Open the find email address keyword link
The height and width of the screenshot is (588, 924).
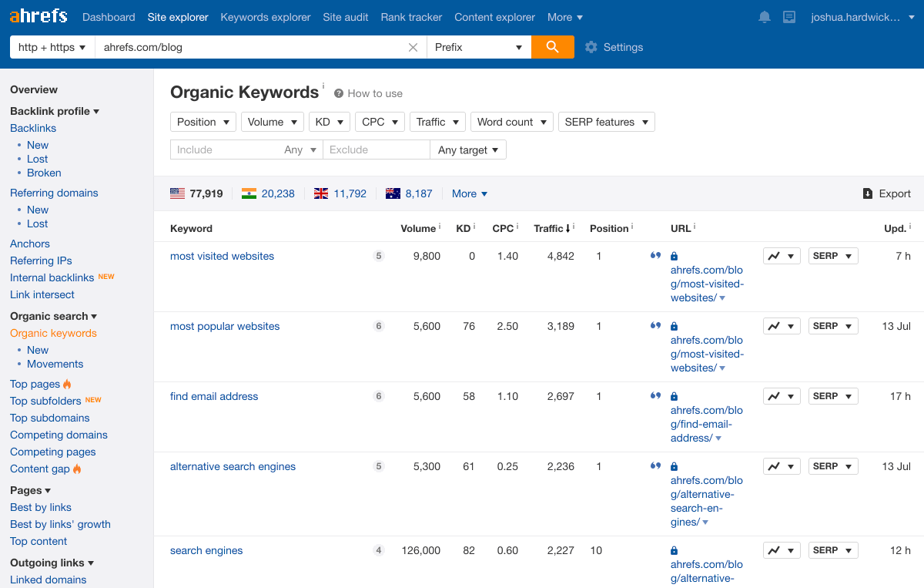pyautogui.click(x=214, y=395)
